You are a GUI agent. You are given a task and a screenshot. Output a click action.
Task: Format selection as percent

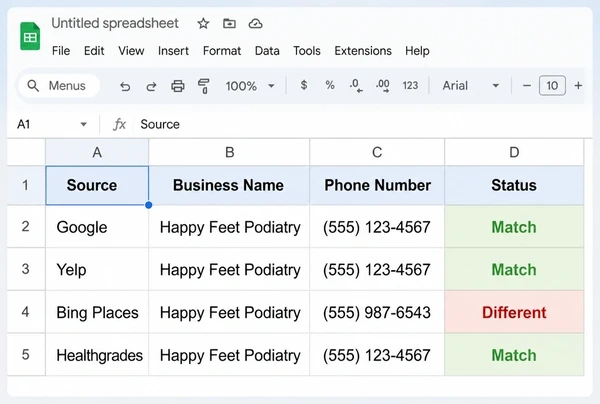tap(330, 85)
